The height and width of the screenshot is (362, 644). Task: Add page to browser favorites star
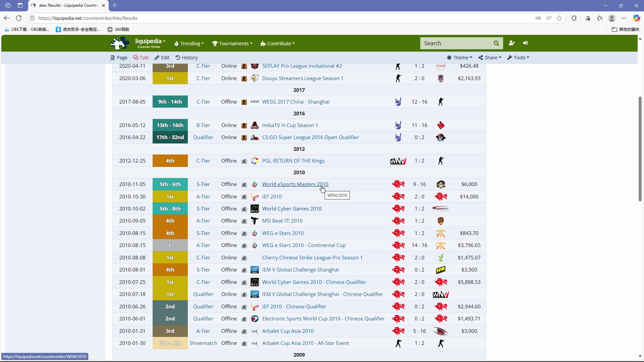click(x=559, y=18)
